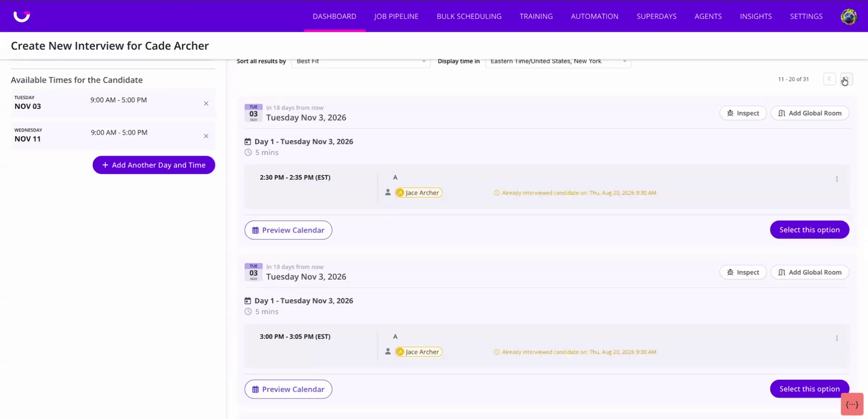Open the Display time in timezone dropdown

pos(558,61)
